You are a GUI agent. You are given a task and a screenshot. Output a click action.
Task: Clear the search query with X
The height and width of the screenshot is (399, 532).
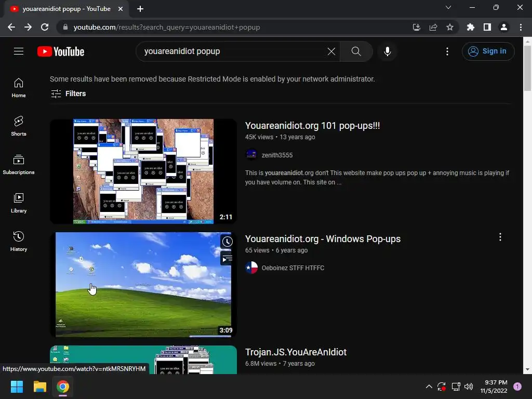[331, 51]
